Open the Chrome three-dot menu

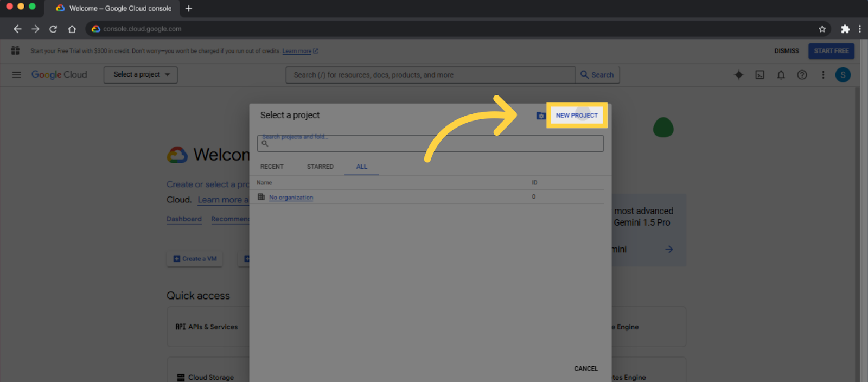pyautogui.click(x=860, y=29)
